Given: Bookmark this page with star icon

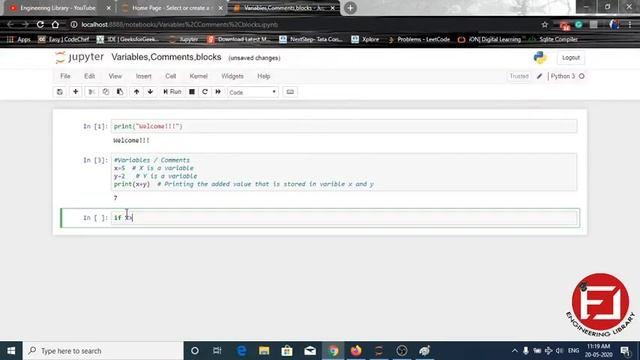Looking at the screenshot, I should [x=544, y=25].
